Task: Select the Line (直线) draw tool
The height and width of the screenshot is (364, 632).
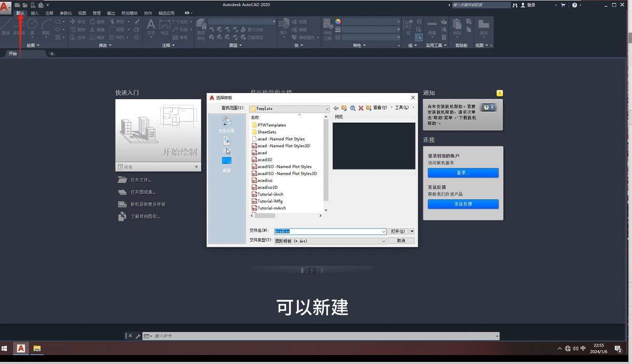Action: click(6, 26)
